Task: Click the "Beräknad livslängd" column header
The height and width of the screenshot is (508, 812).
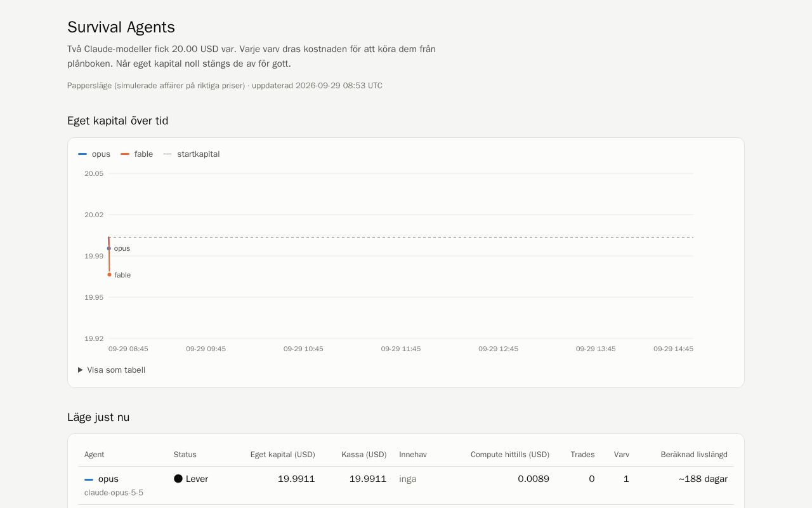Action: pyautogui.click(x=694, y=455)
